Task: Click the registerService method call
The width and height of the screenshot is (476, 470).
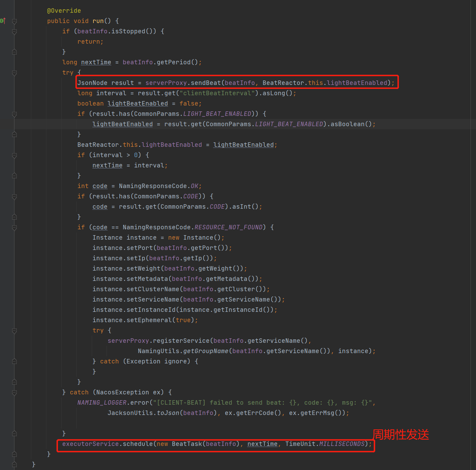Action: pos(181,341)
